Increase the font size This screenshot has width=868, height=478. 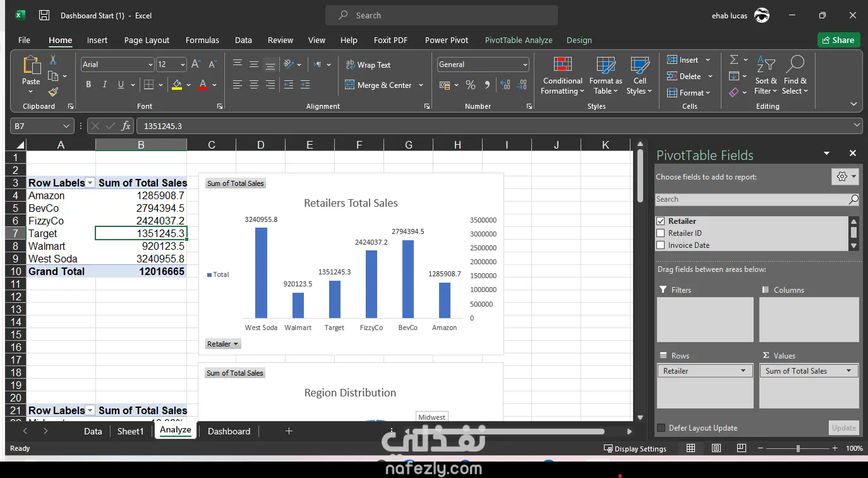point(196,64)
